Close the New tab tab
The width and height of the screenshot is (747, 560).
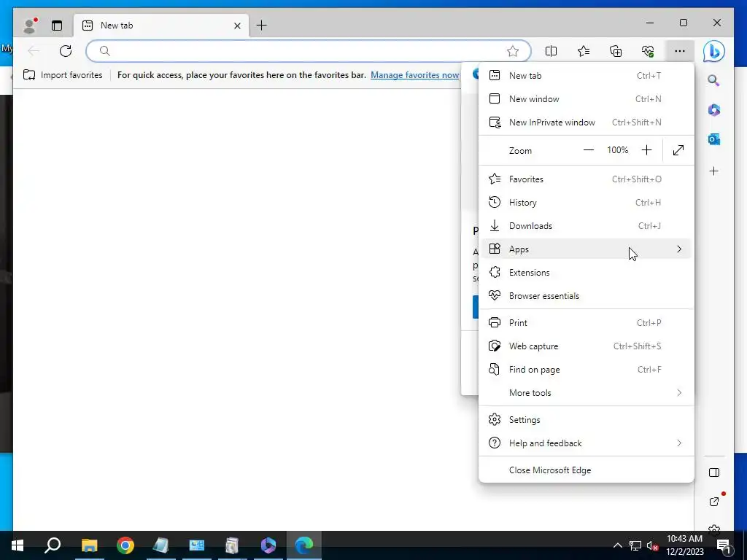click(x=237, y=26)
